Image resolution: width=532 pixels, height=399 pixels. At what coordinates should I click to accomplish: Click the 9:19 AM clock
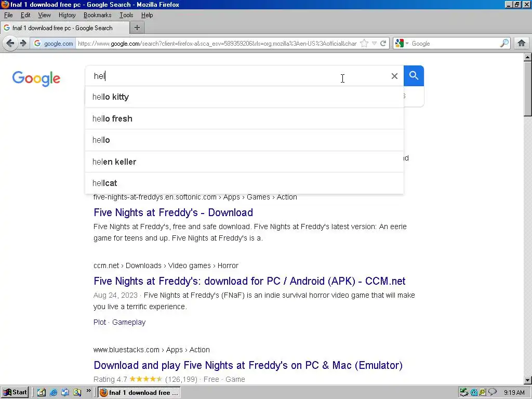coord(514,393)
